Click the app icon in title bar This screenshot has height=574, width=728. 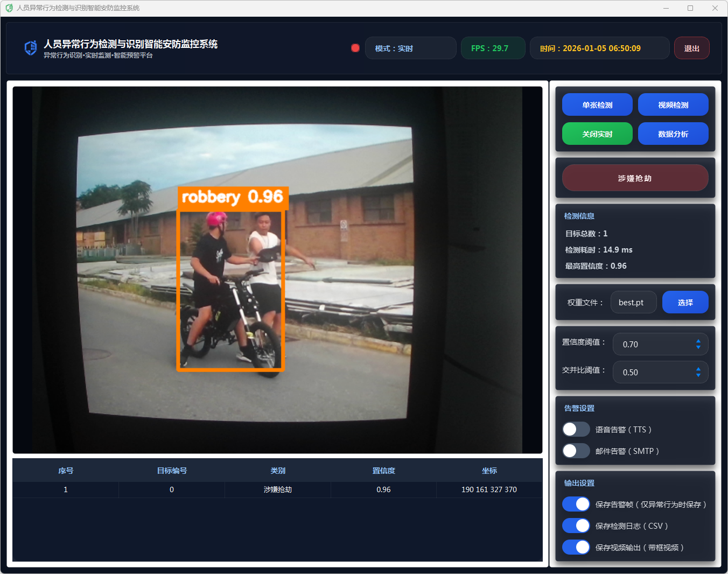click(9, 8)
